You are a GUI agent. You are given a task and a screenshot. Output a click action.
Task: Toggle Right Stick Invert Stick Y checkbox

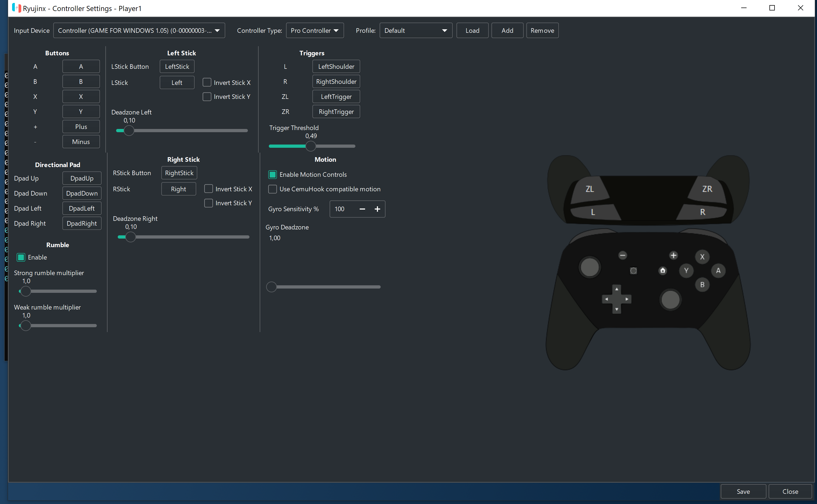pos(208,203)
